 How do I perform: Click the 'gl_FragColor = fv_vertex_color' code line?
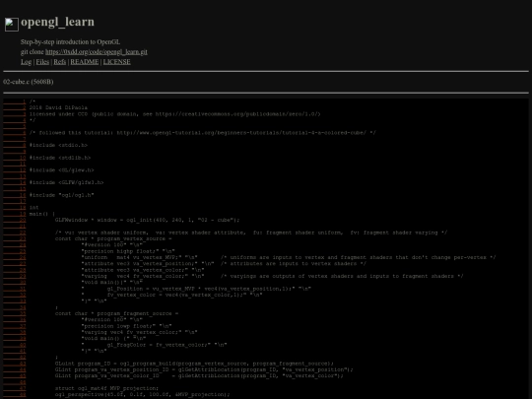pyautogui.click(x=154, y=345)
